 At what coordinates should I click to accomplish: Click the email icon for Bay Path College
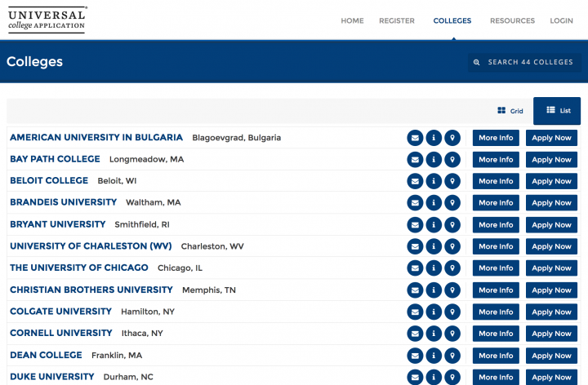(x=415, y=160)
